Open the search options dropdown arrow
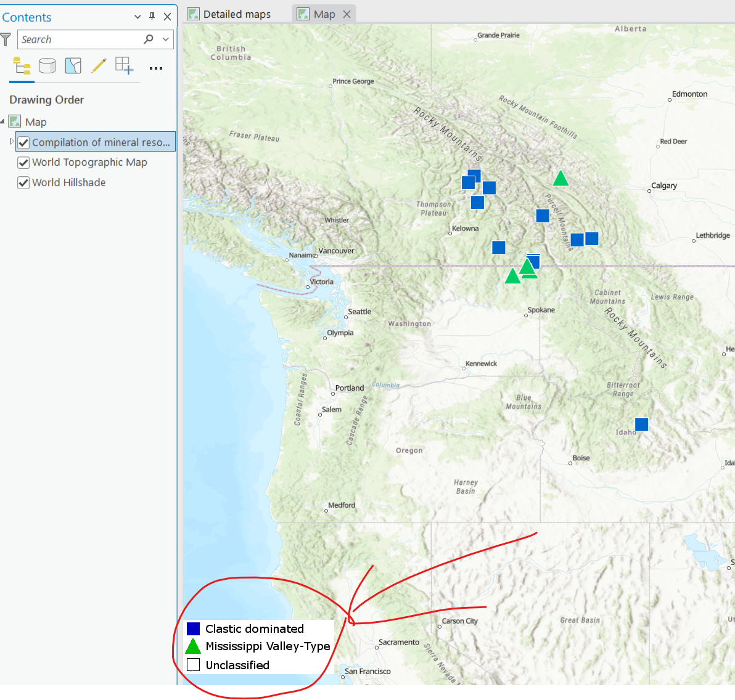The height and width of the screenshot is (700, 735). [x=165, y=39]
